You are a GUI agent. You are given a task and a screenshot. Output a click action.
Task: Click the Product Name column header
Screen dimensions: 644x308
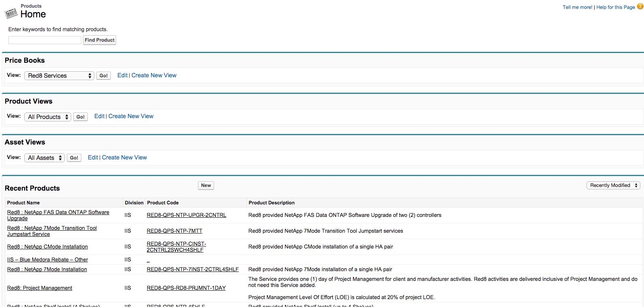click(23, 203)
